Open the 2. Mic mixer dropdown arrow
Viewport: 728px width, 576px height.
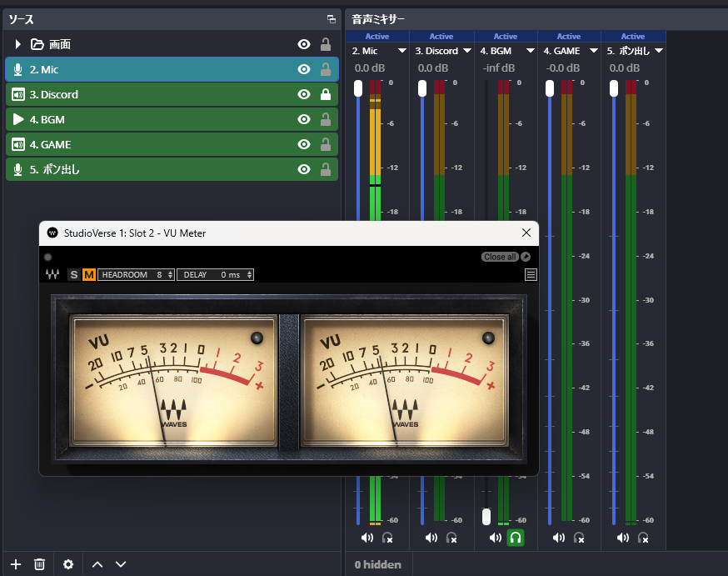[402, 50]
